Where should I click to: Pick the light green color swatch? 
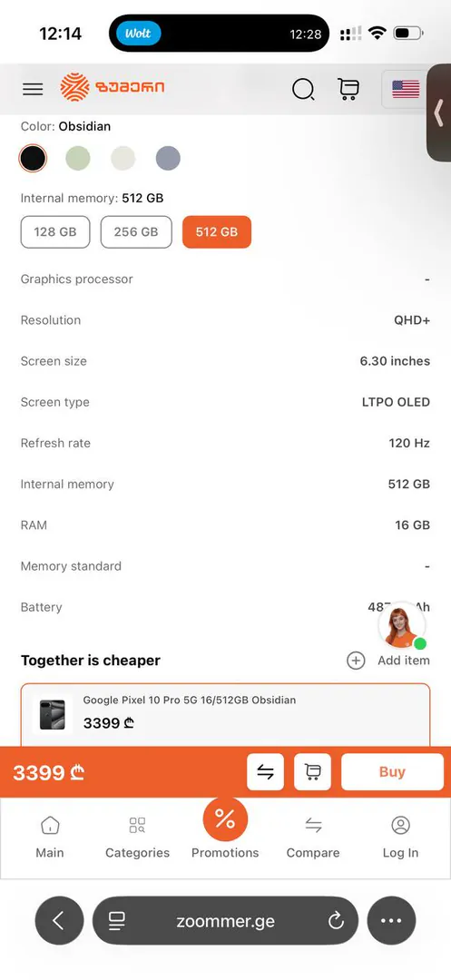tap(78, 158)
